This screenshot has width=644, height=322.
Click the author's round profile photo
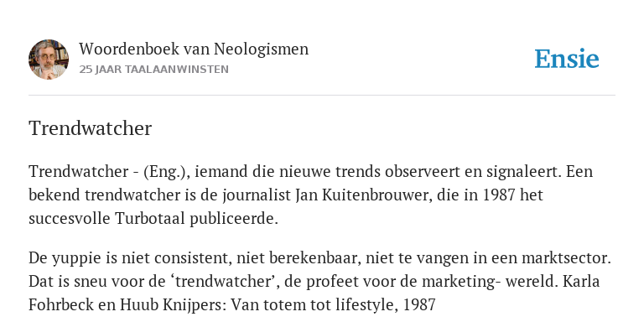coord(49,60)
